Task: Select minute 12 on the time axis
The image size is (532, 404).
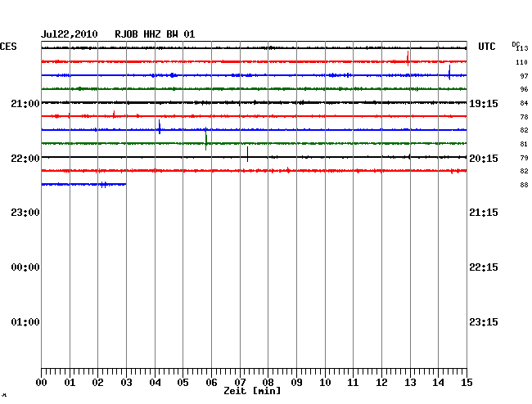Action: point(381,383)
